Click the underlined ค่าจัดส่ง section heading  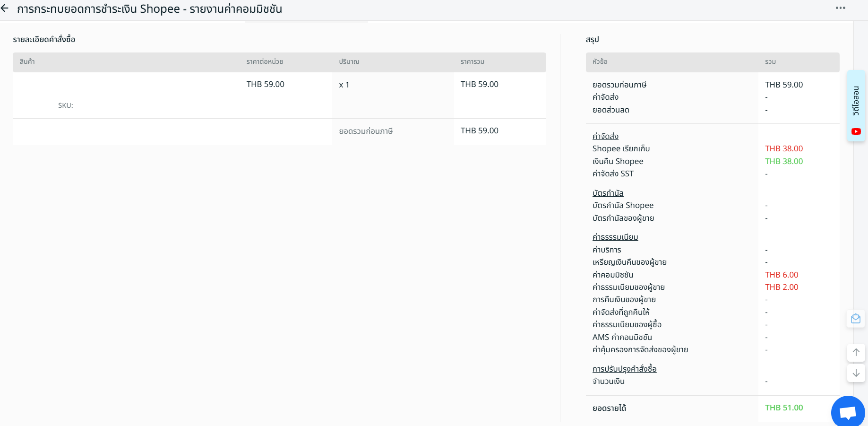[605, 136]
